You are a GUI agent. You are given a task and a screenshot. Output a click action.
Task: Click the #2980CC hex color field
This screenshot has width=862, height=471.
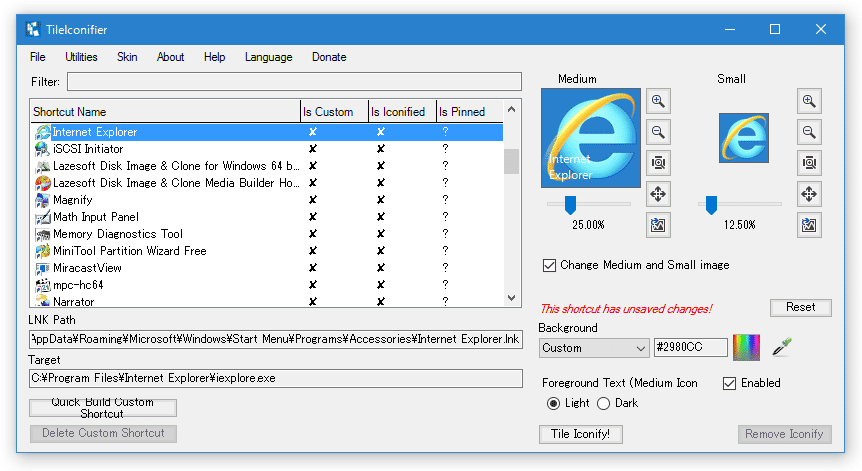tap(690, 347)
